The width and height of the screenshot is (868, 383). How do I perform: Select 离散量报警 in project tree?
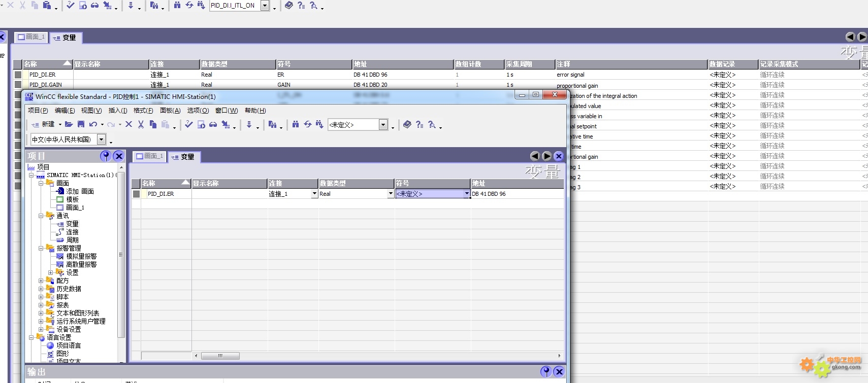pyautogui.click(x=81, y=264)
